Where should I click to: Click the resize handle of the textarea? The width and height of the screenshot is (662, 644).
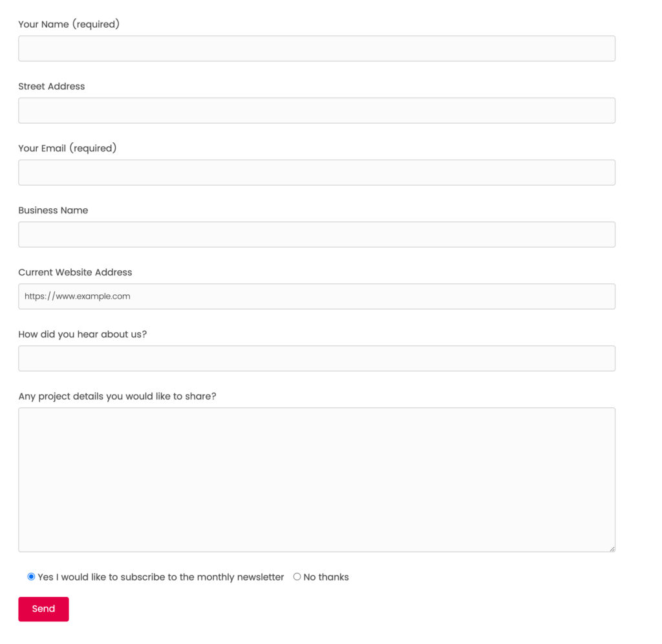[612, 547]
